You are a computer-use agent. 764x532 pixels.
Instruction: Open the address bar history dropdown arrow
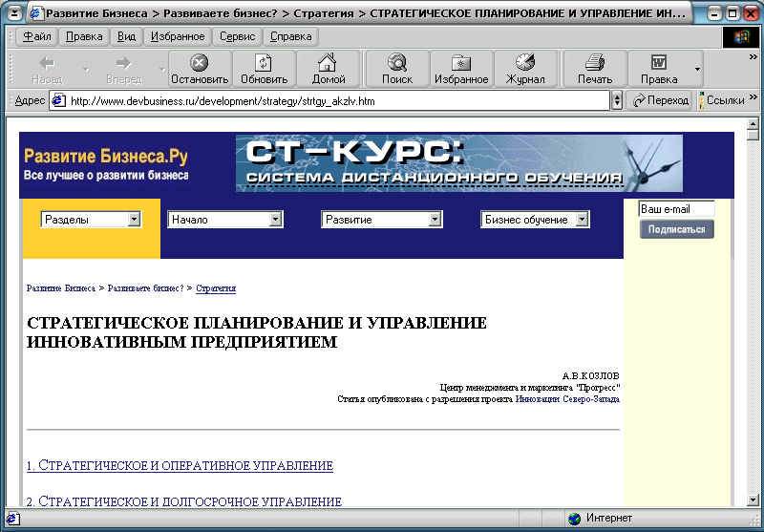point(616,100)
